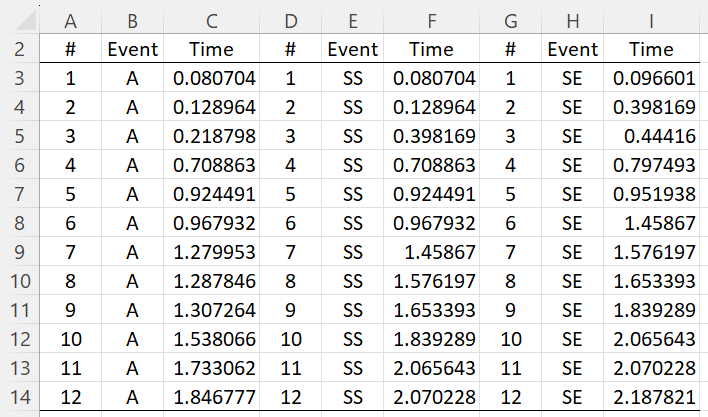
Task: Select cell with value 0.218798
Action: [212, 136]
